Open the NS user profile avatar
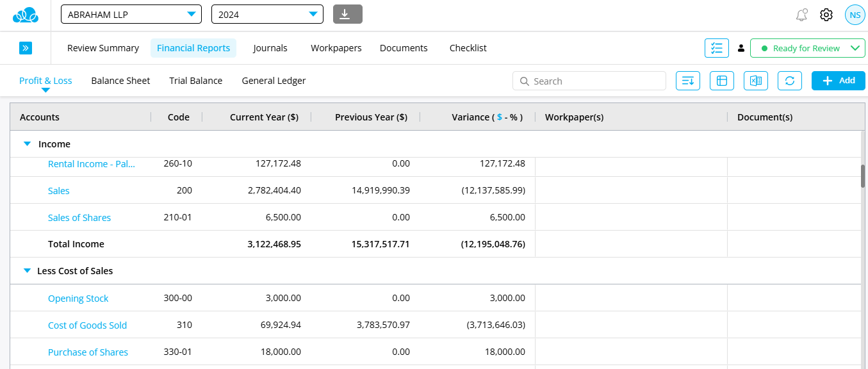This screenshot has height=369, width=868. pos(855,15)
